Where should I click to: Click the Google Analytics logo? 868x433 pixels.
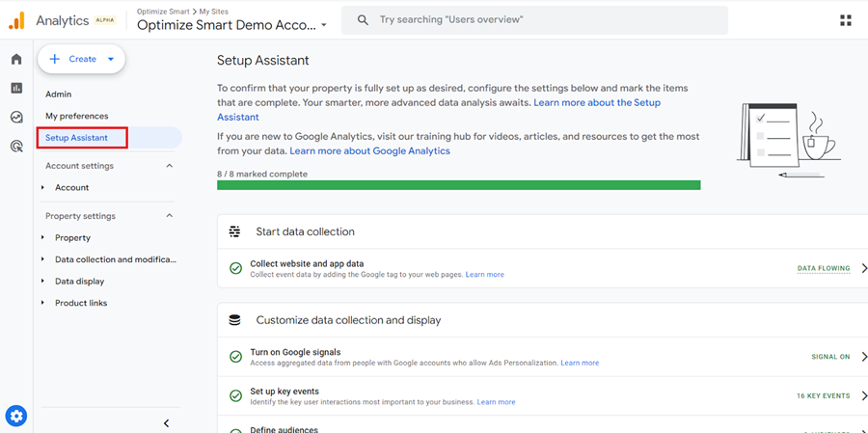point(16,20)
